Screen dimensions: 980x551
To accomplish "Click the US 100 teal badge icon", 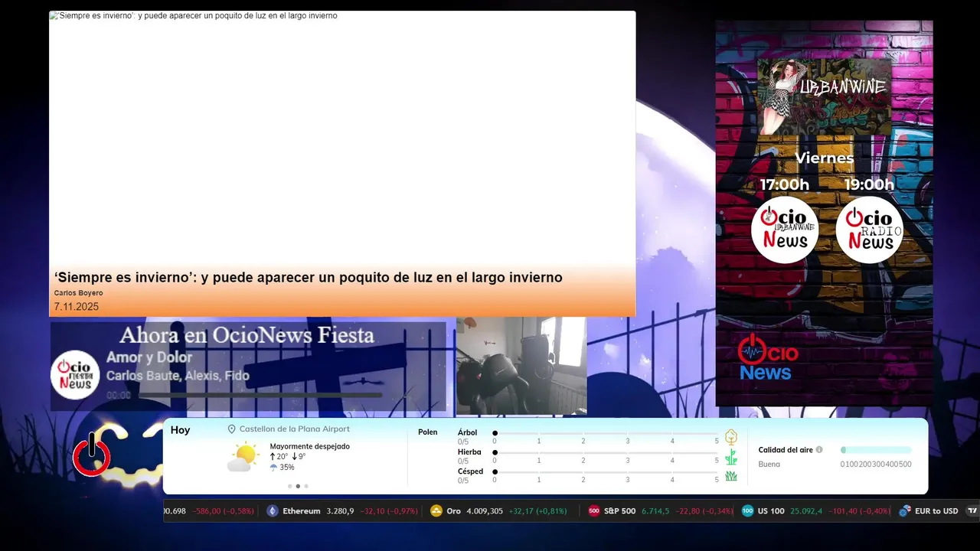I will (x=747, y=511).
